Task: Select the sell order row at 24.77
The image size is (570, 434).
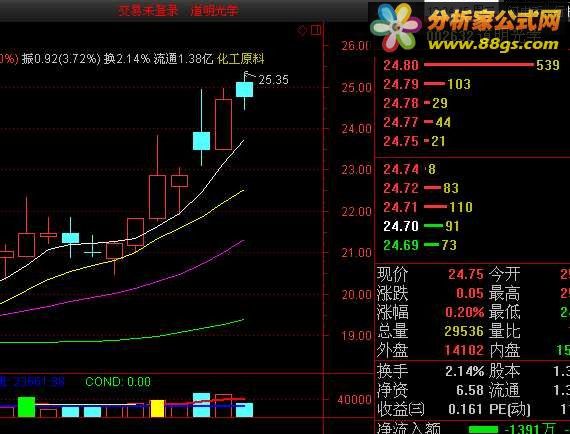Action: click(x=417, y=122)
